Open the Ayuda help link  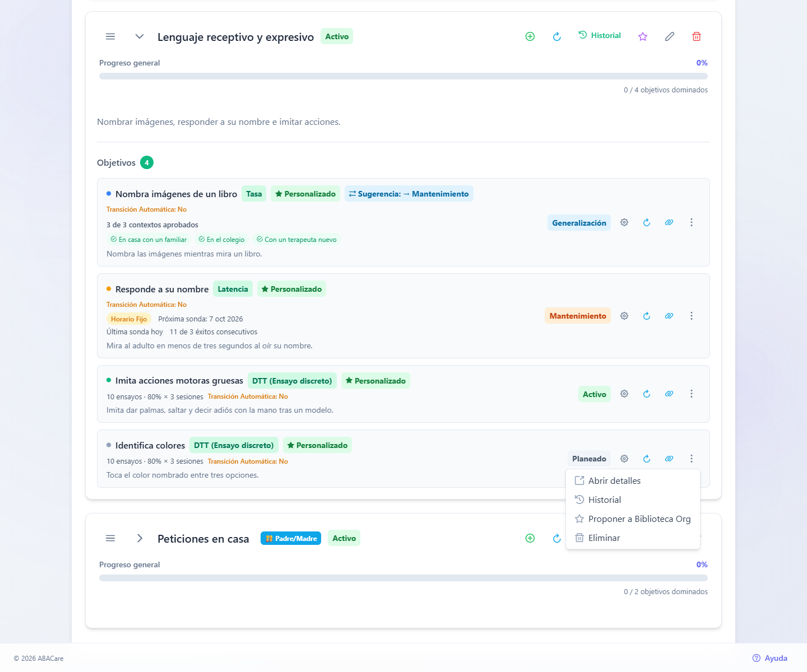pos(770,658)
